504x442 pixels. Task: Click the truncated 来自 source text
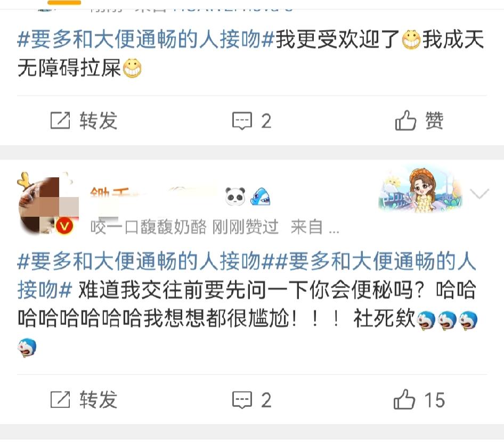coord(315,227)
